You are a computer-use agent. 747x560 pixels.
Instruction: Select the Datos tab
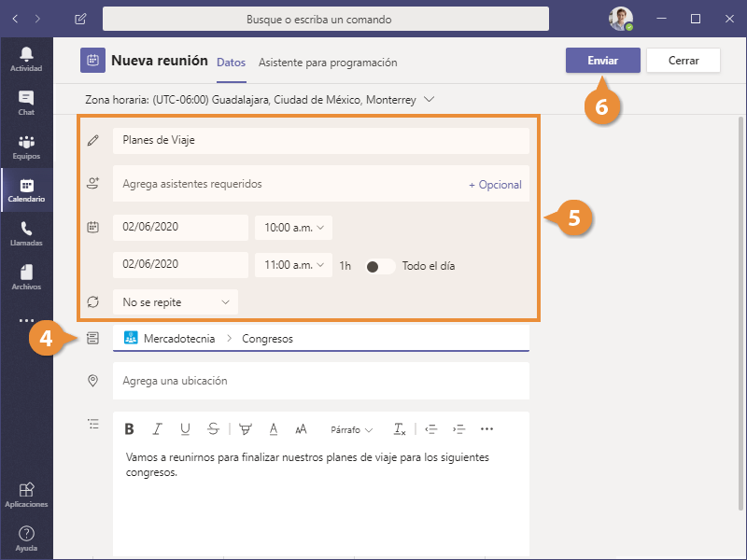click(x=231, y=63)
